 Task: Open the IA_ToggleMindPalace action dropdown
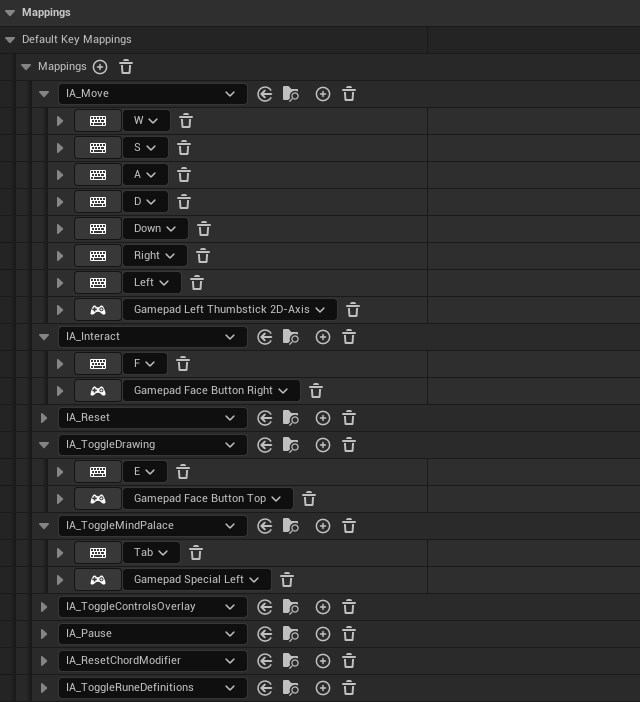[x=153, y=526]
